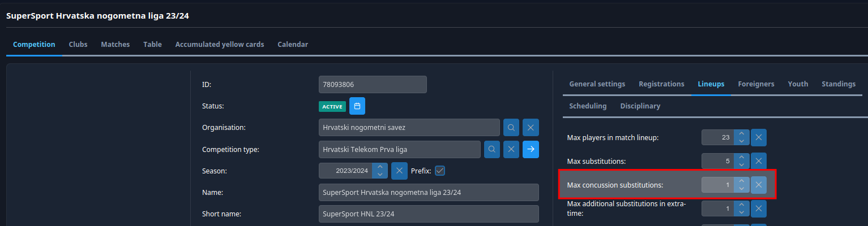Search for an organisation with magnifier icon
868x226 pixels.
click(x=511, y=128)
